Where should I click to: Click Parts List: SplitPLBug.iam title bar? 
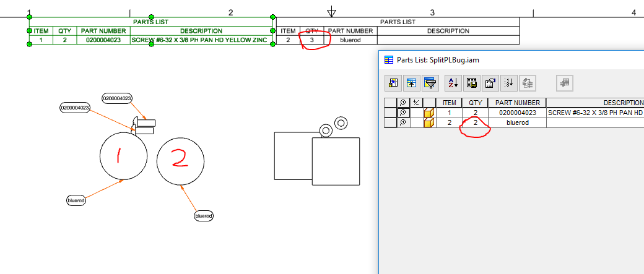(x=511, y=60)
